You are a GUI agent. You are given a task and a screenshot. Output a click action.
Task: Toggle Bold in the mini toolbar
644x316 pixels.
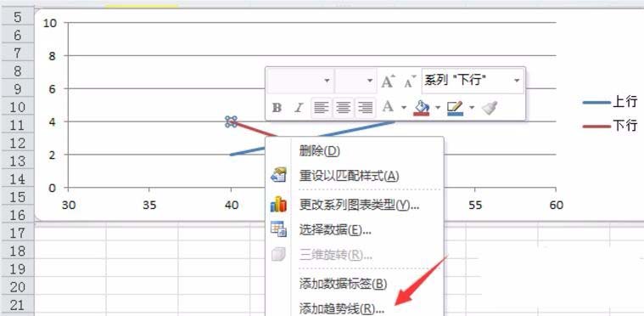(x=277, y=108)
